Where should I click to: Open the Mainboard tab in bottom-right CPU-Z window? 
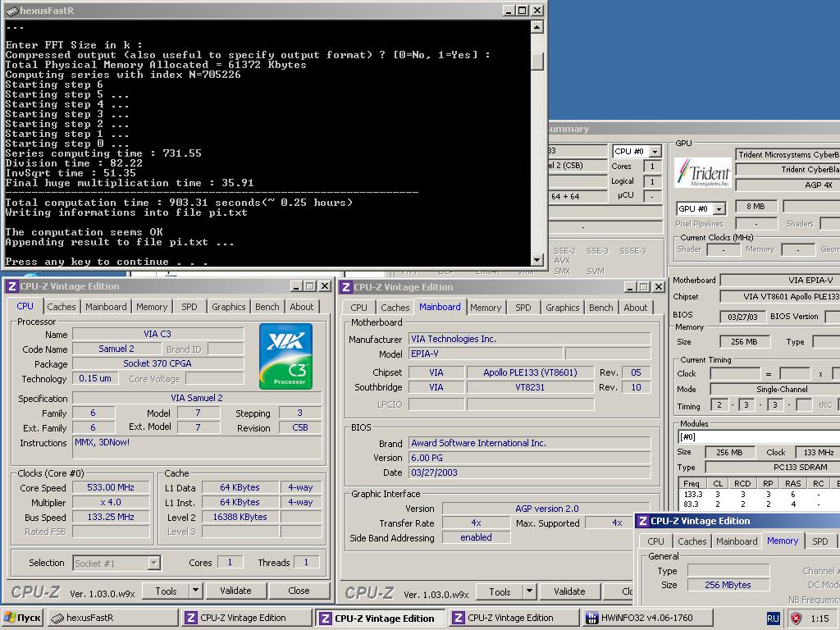[x=737, y=541]
